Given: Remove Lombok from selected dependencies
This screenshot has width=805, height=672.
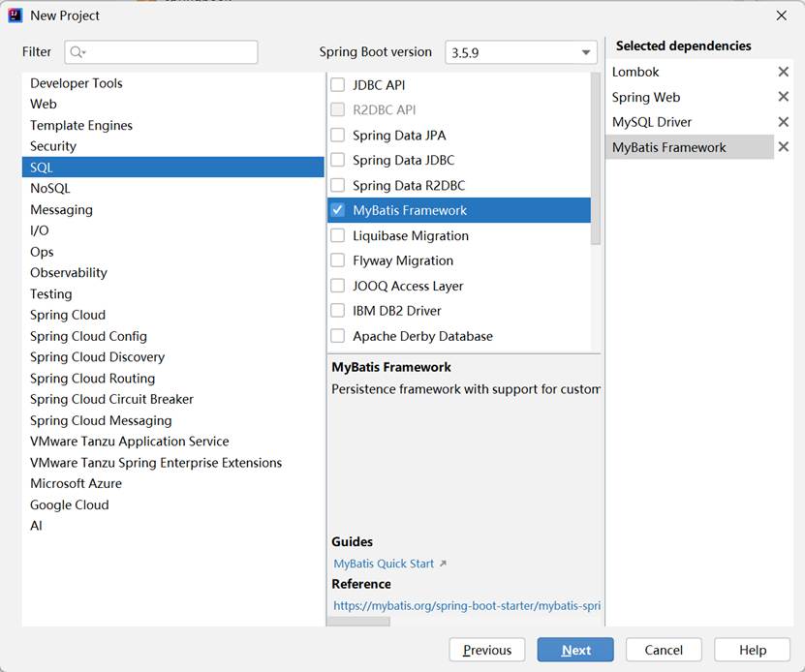Looking at the screenshot, I should (x=783, y=72).
